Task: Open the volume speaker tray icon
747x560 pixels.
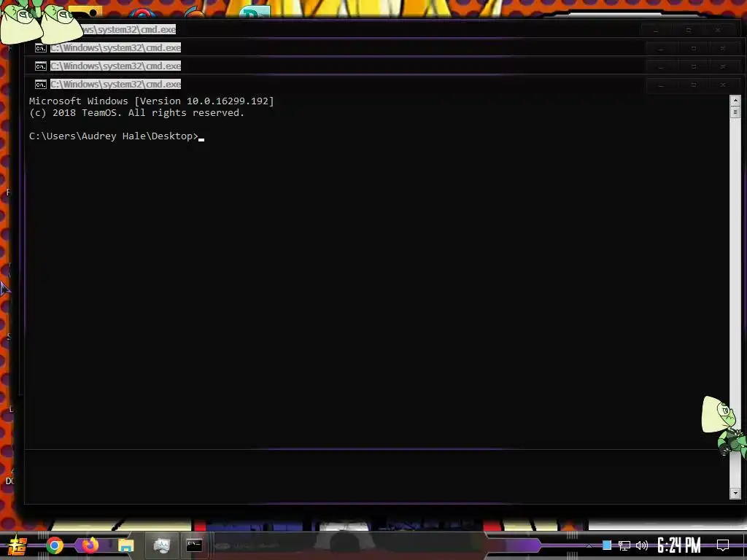Action: (642, 545)
